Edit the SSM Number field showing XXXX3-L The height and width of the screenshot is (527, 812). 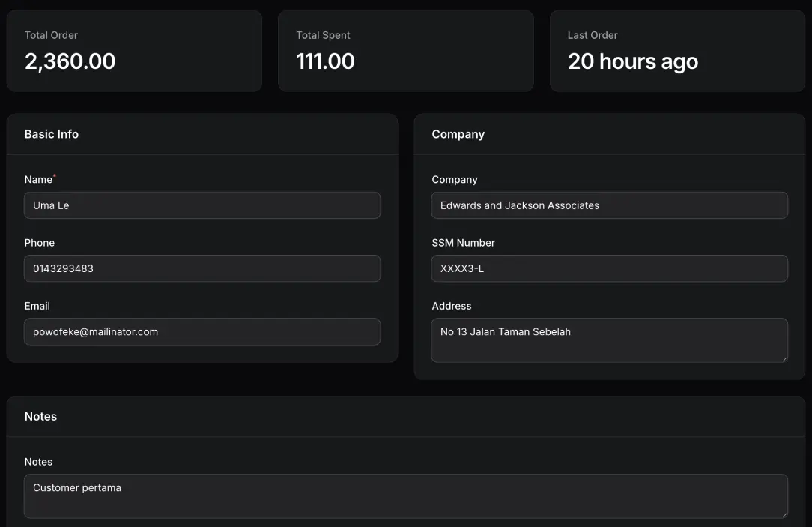coord(610,268)
